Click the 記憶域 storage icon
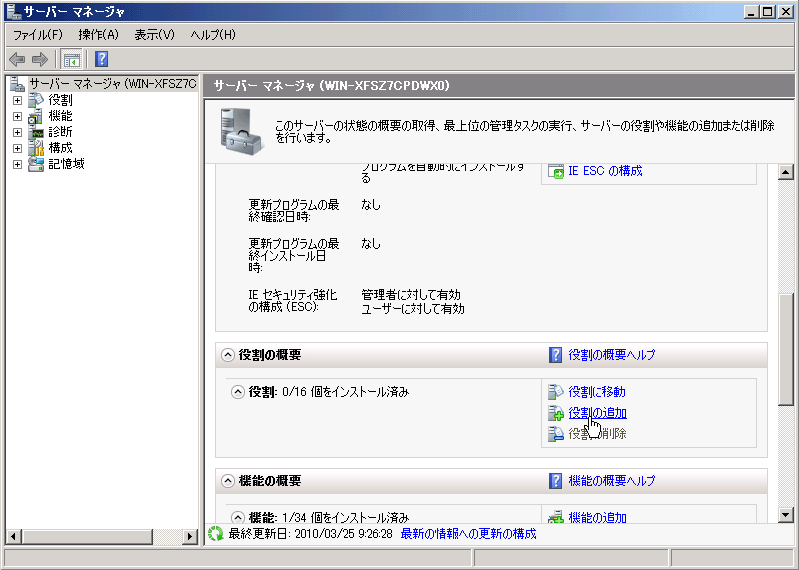This screenshot has width=799, height=570. click(x=36, y=164)
